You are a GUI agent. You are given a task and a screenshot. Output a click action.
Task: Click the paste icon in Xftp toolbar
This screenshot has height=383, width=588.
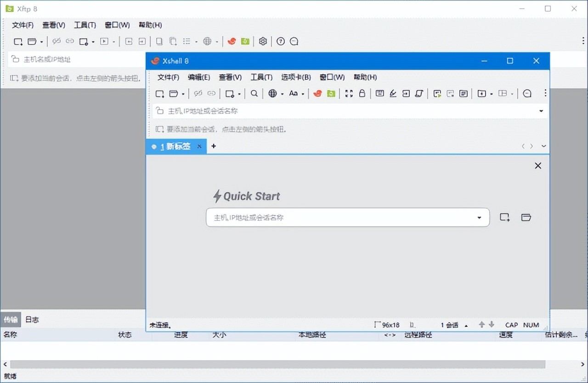(x=173, y=41)
